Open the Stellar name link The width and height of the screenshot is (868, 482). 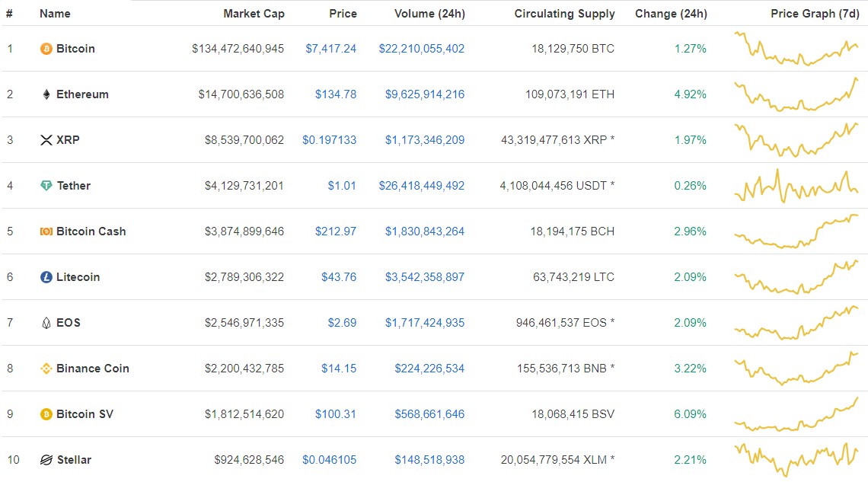point(74,460)
